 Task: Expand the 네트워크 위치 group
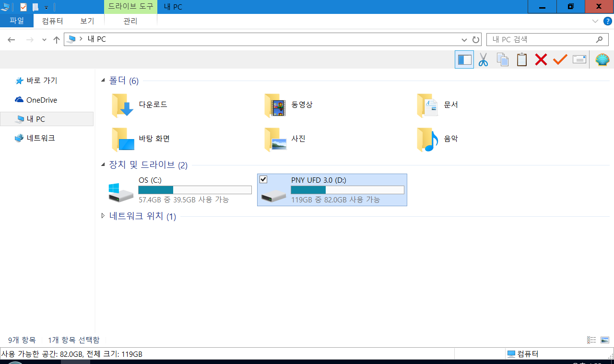[x=103, y=216]
